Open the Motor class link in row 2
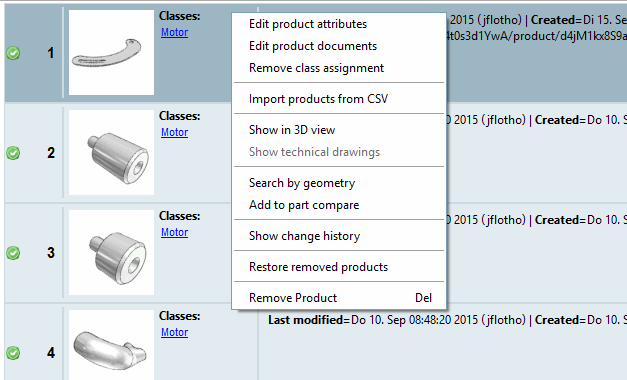 coord(174,132)
